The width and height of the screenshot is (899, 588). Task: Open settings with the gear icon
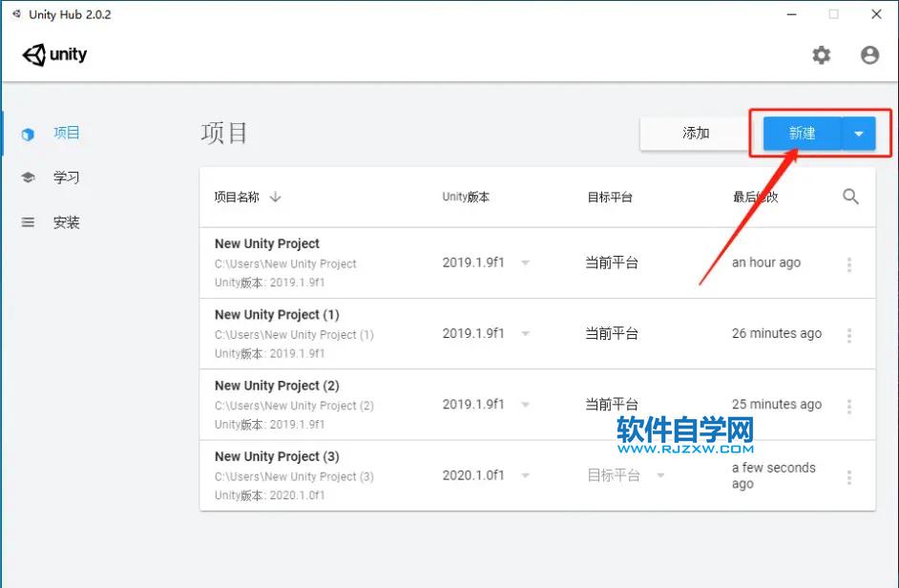click(x=821, y=55)
